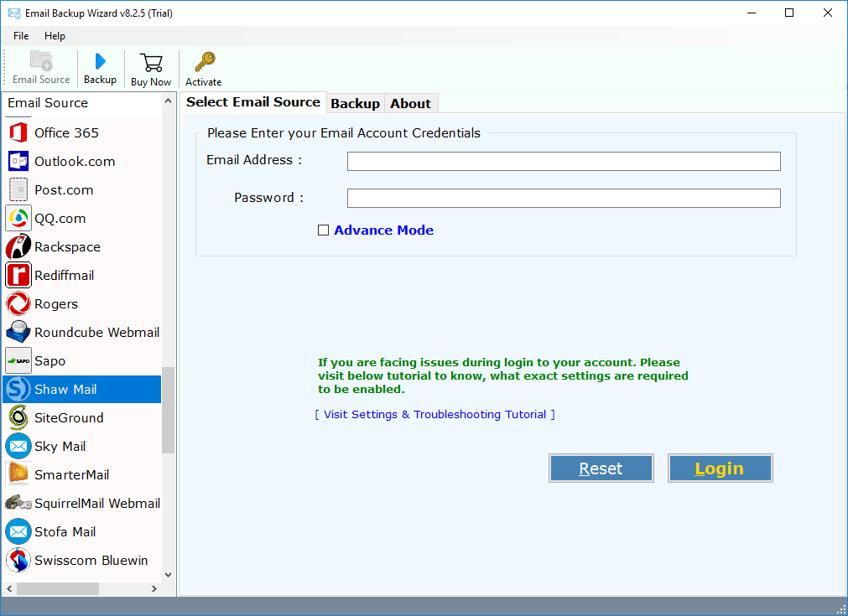
Task: Click the Login button
Action: [720, 468]
